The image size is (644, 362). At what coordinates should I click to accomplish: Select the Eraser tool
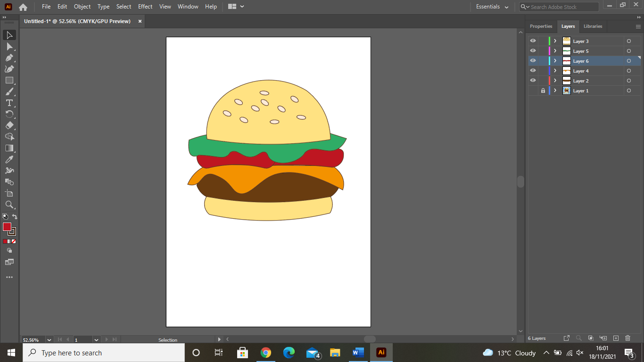(x=9, y=125)
